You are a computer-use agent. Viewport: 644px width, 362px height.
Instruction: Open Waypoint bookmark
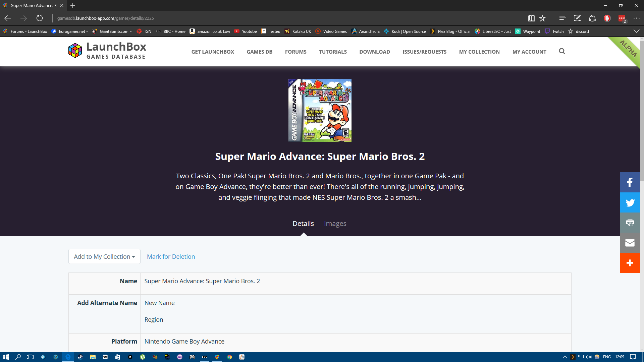[x=528, y=31]
